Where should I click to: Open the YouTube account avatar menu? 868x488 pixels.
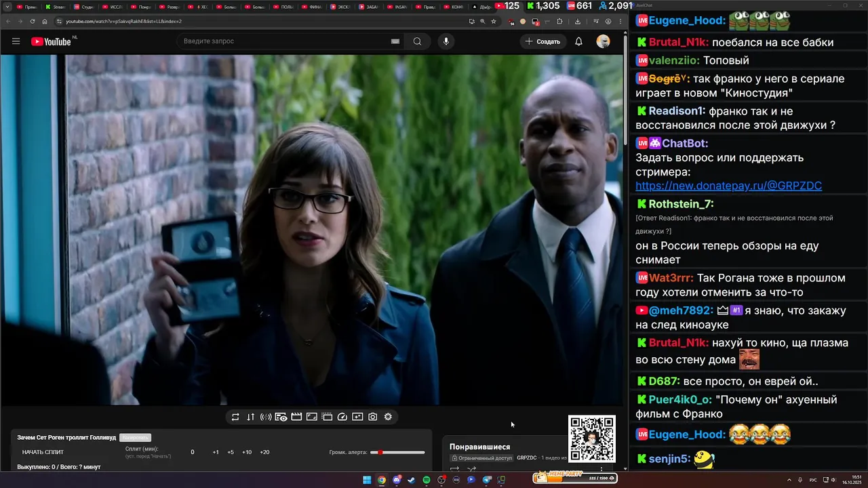(603, 41)
